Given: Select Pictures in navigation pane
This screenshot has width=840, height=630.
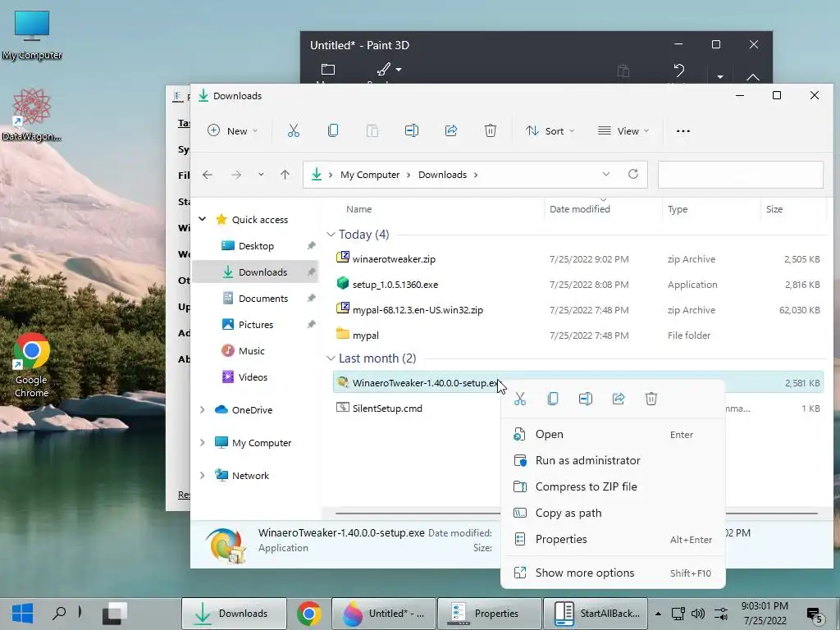Looking at the screenshot, I should tap(255, 325).
